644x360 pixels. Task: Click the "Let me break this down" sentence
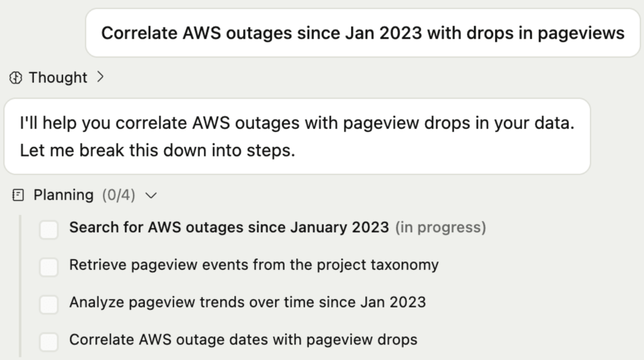tap(157, 150)
